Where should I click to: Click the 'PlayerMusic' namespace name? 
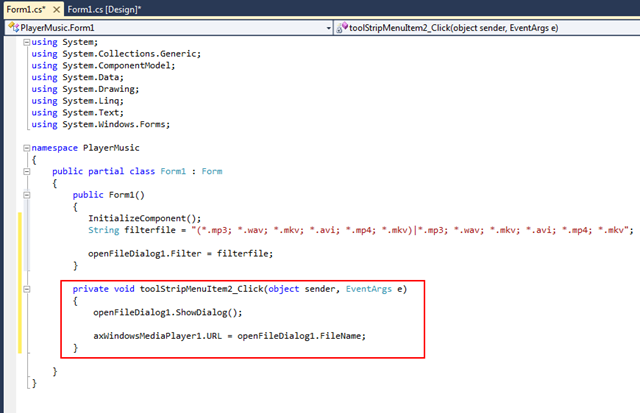click(x=111, y=148)
